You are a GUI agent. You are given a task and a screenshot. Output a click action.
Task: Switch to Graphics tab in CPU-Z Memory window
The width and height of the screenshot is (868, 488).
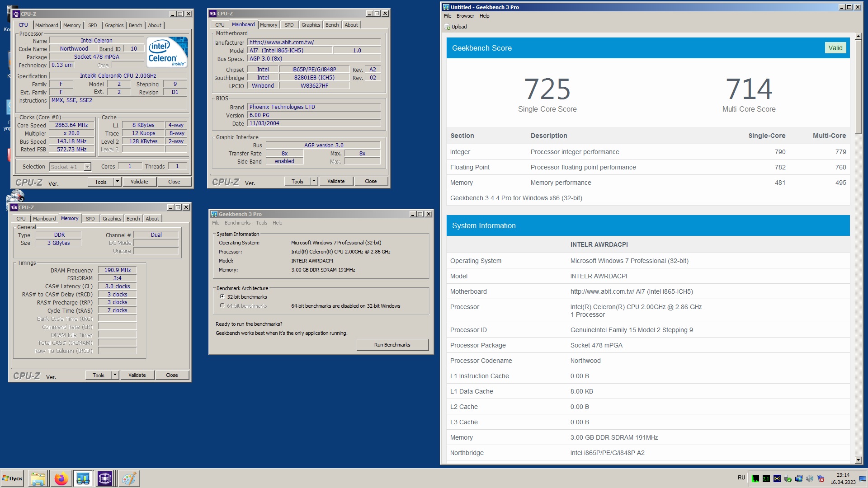(112, 219)
